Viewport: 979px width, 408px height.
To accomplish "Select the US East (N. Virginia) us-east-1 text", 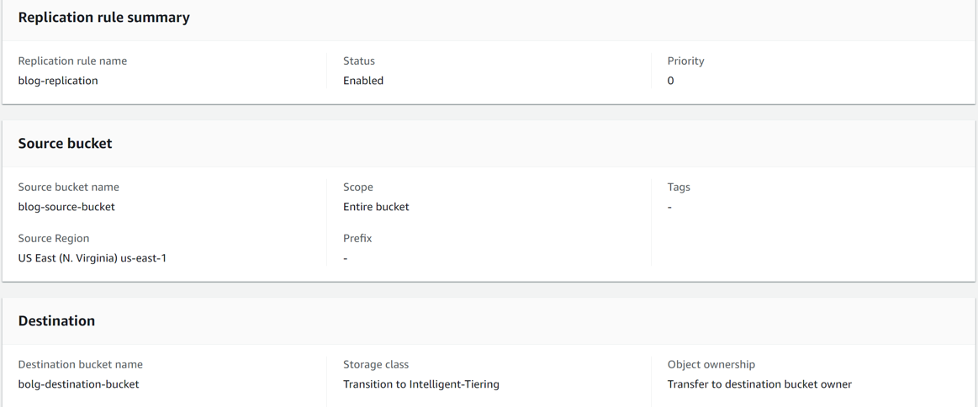I will pyautogui.click(x=92, y=258).
